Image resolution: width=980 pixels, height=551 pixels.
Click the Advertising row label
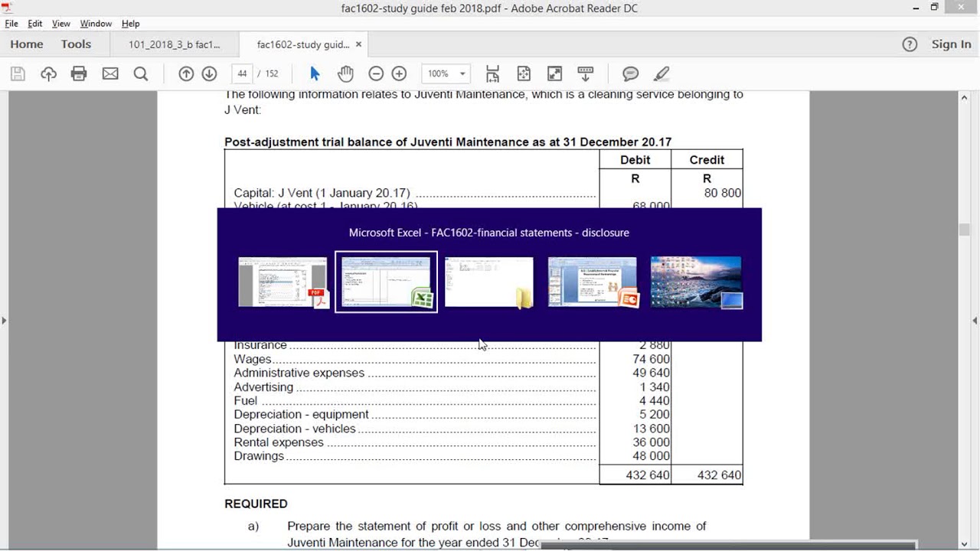(263, 387)
